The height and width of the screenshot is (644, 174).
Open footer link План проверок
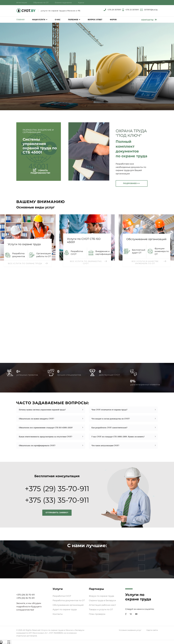pos(97,614)
